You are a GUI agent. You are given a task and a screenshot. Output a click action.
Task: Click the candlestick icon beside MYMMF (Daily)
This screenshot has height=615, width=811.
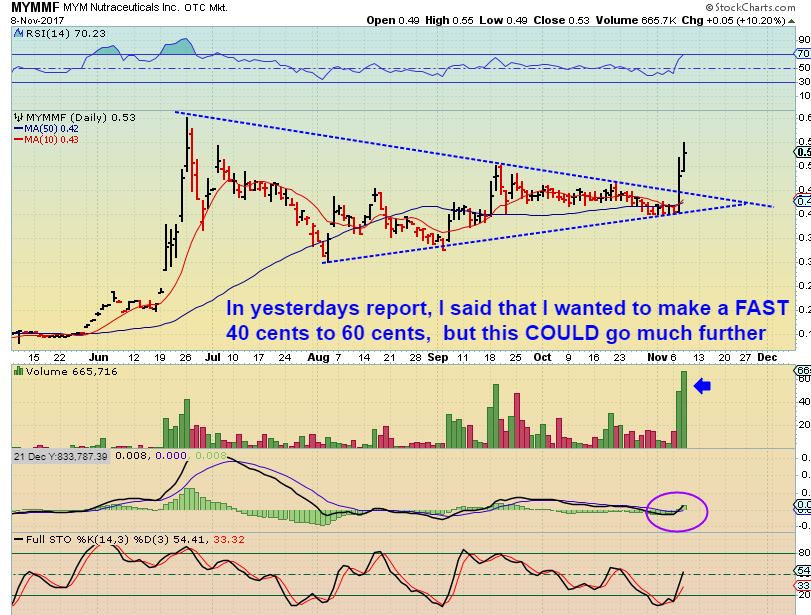click(x=18, y=117)
